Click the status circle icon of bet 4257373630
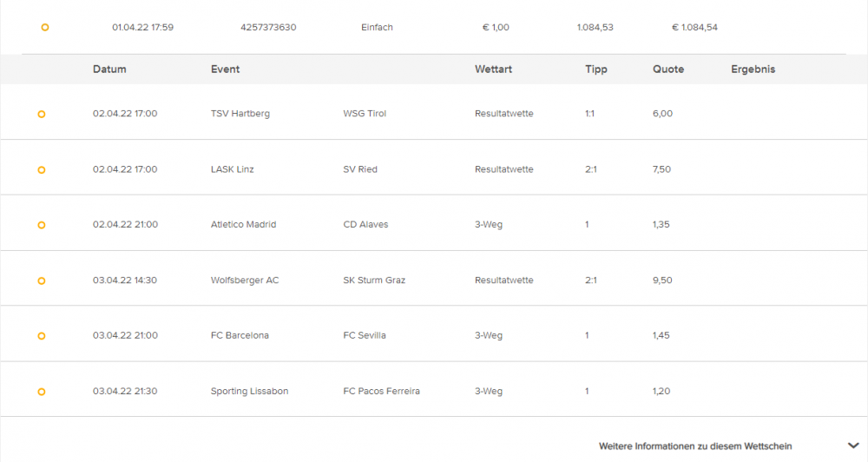The height and width of the screenshot is (462, 868). (45, 27)
